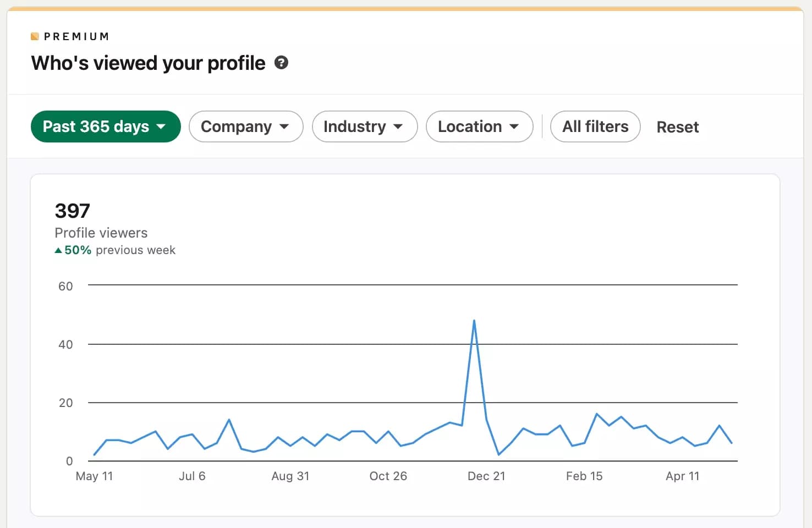This screenshot has height=528, width=812.
Task: Click the chevron on the Past 365 days pill
Action: [x=162, y=127]
